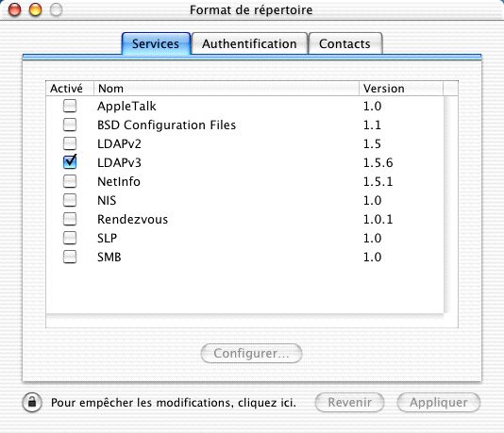This screenshot has height=433, width=504.
Task: Enable the AppleTalk service checkbox
Action: [70, 106]
